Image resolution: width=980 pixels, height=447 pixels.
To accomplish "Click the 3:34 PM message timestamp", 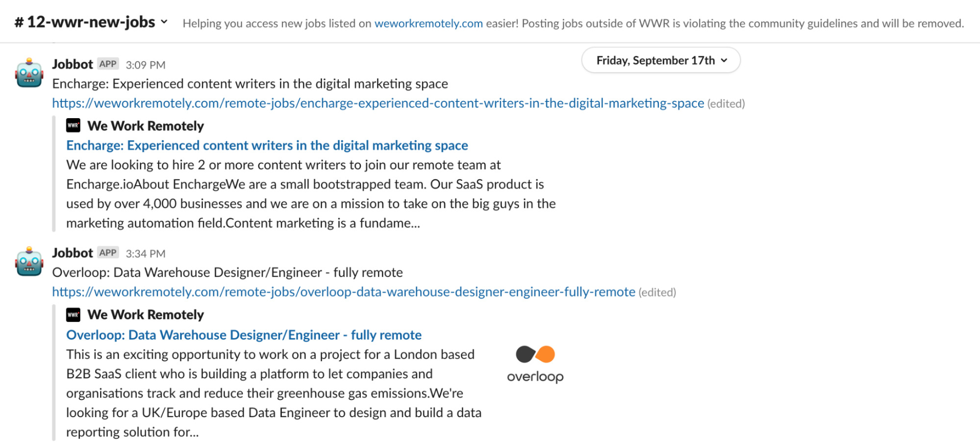I will [x=146, y=253].
